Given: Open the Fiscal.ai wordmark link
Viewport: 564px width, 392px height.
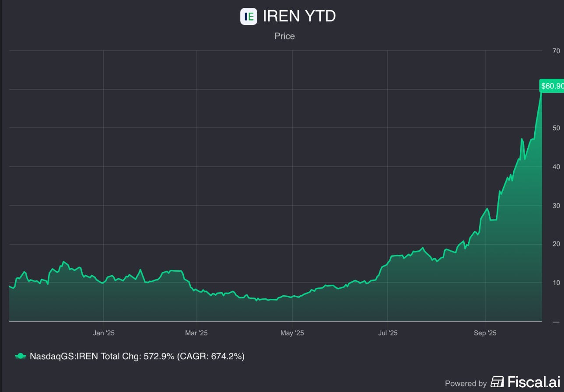Looking at the screenshot, I should pyautogui.click(x=534, y=382).
